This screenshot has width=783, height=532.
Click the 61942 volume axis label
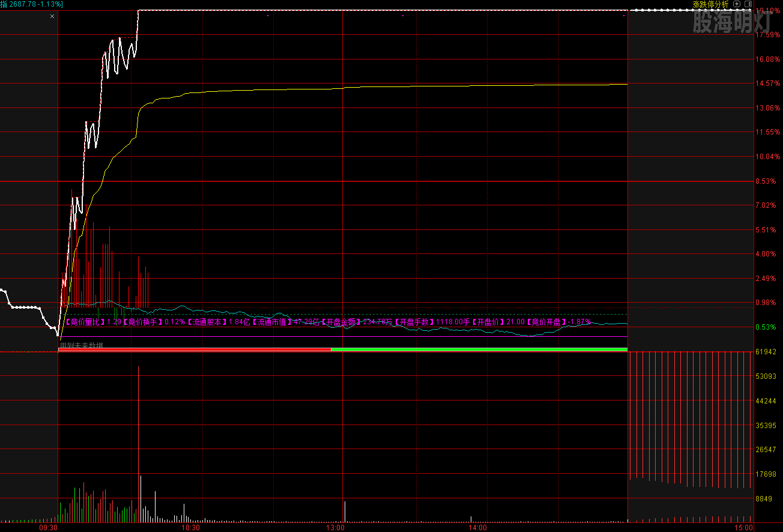tap(767, 352)
